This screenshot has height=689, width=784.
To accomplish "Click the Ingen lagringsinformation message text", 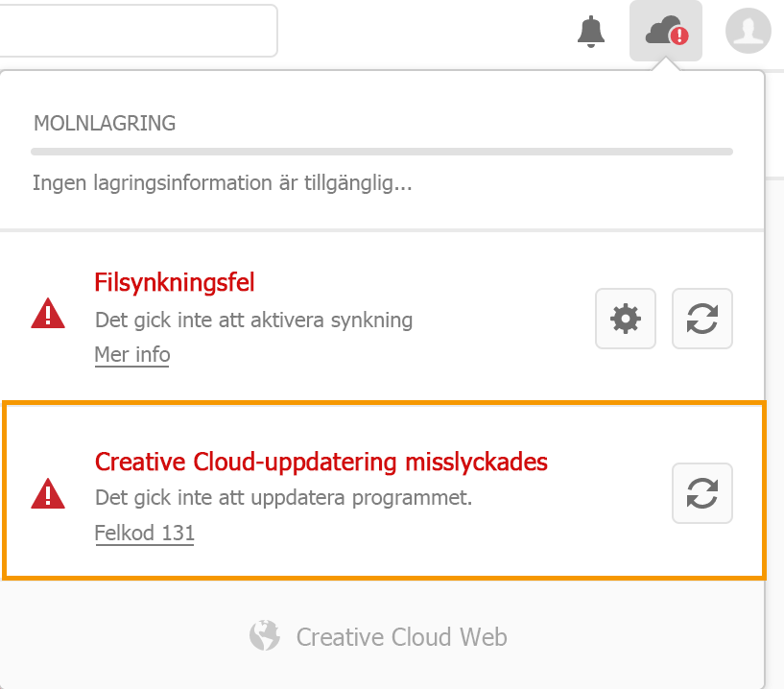I will [x=224, y=182].
